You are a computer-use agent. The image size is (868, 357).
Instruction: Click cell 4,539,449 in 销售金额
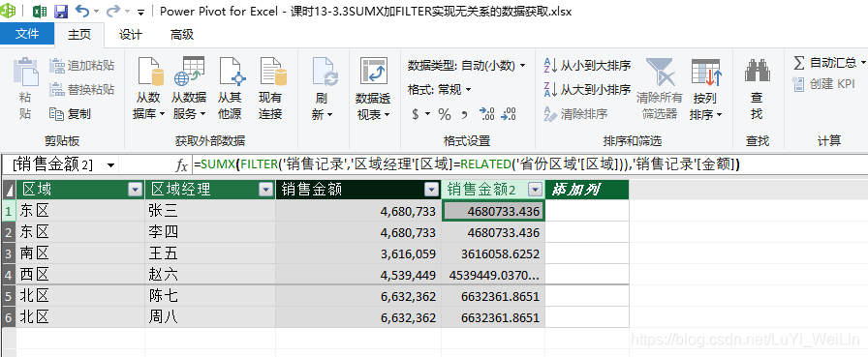358,274
